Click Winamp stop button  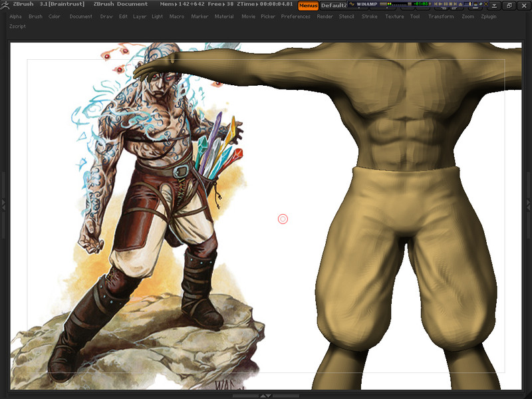coord(451,4)
